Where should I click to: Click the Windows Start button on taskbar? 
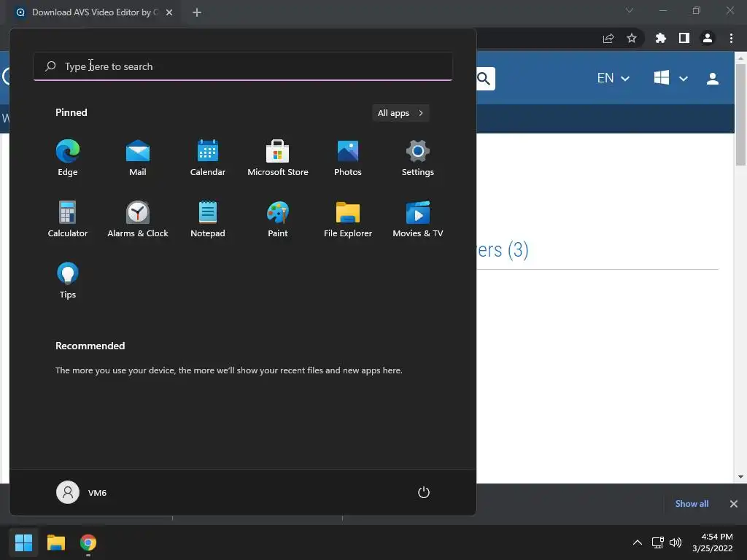pos(23,542)
